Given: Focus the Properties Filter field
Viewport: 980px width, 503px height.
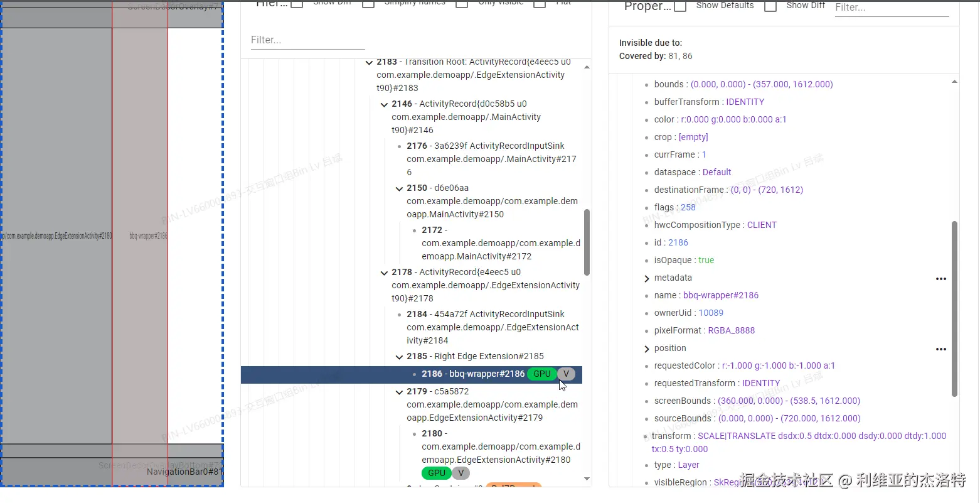Looking at the screenshot, I should click(x=892, y=8).
